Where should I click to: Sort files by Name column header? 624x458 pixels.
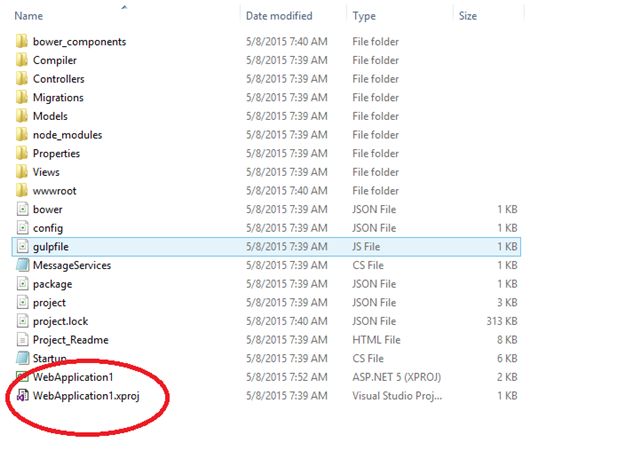point(29,16)
